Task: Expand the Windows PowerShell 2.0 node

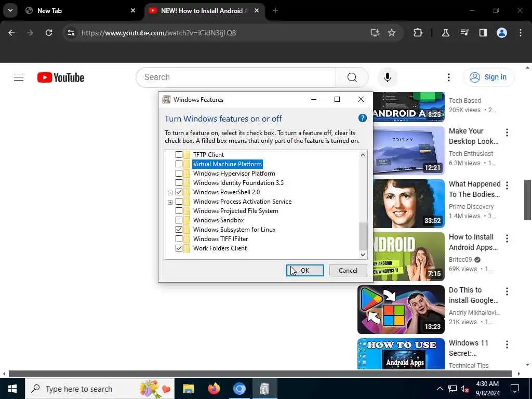Action: pyautogui.click(x=170, y=193)
